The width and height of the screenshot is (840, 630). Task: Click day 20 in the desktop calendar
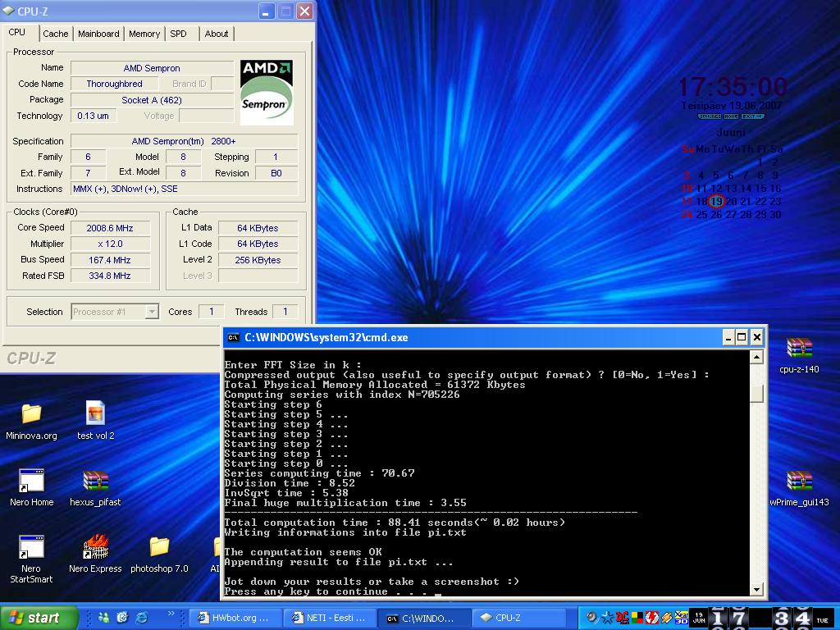click(731, 202)
